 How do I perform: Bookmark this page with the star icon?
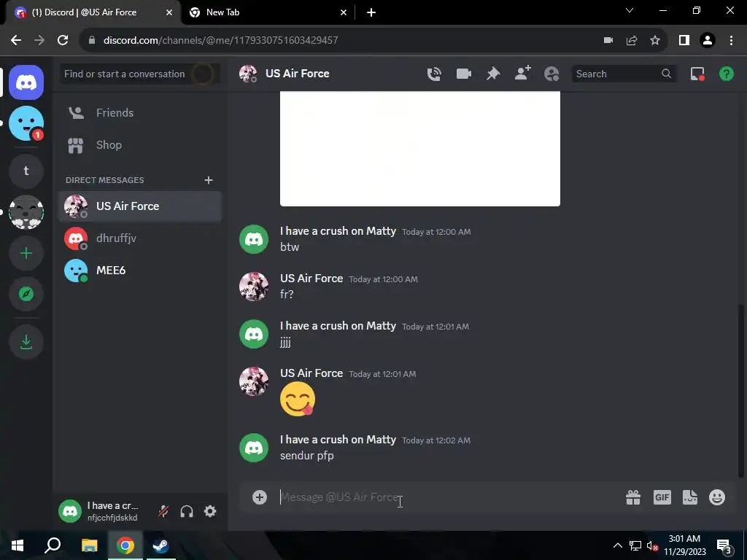tap(655, 40)
